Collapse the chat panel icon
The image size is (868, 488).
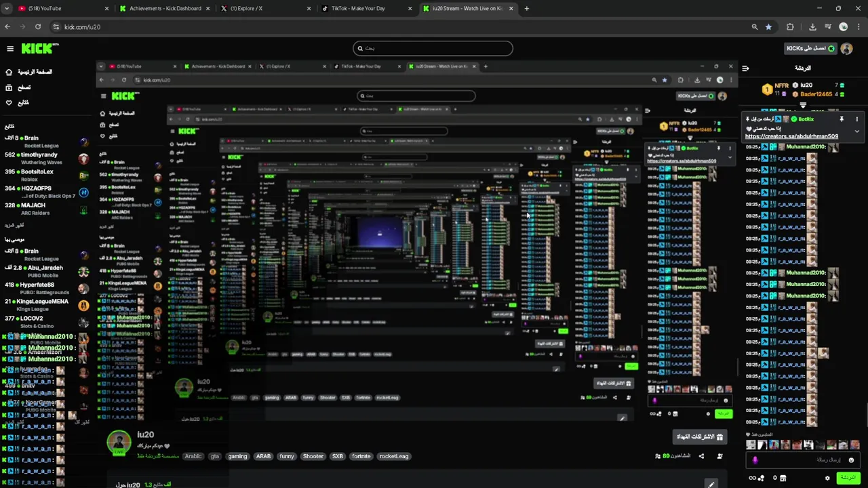click(x=745, y=68)
